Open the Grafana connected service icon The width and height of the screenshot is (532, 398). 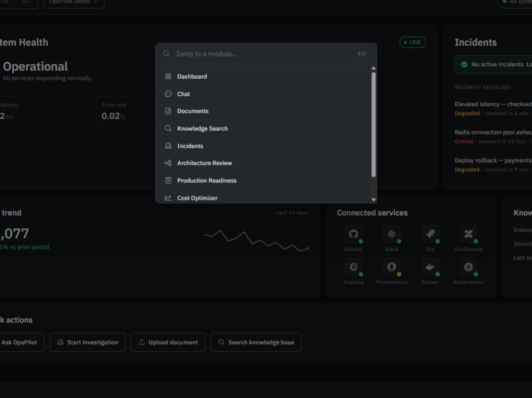click(x=353, y=267)
